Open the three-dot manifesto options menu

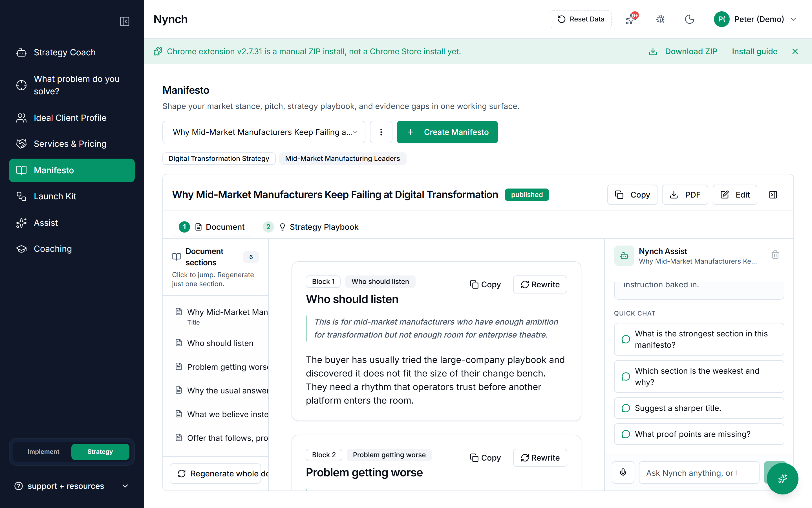point(381,132)
